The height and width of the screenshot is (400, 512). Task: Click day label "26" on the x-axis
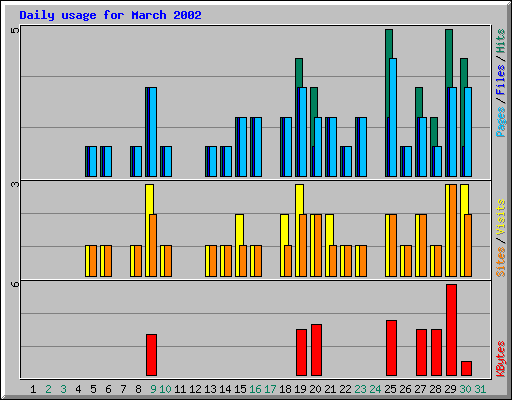405,389
